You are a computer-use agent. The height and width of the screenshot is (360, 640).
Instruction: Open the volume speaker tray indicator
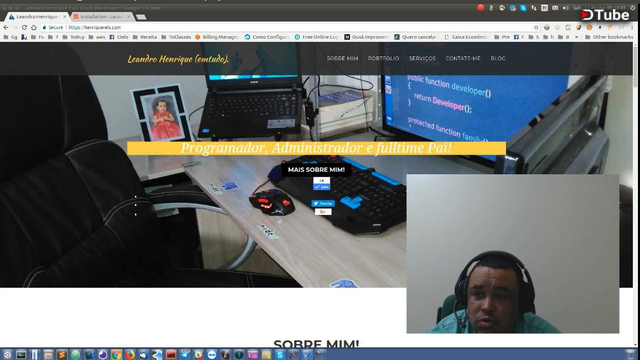point(566,8)
